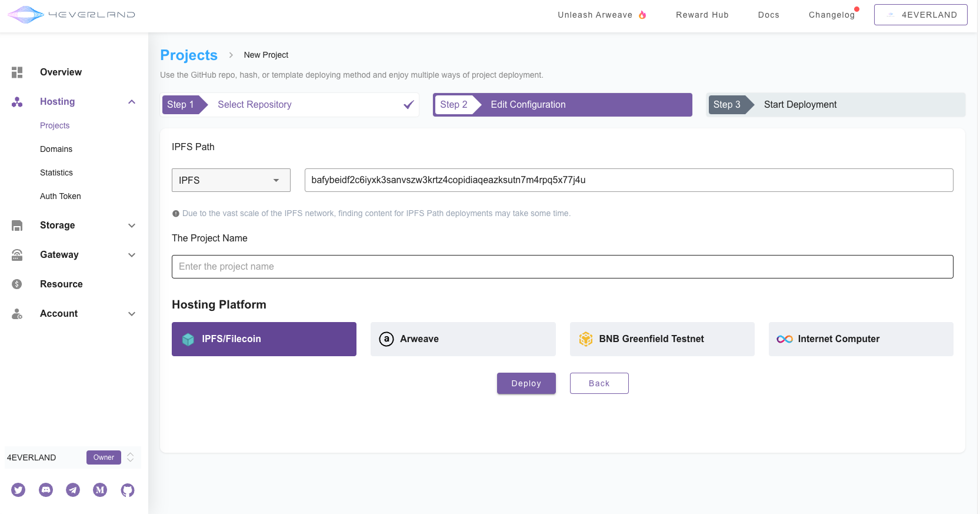Open the GitHub social icon link
Viewport: 980px width, 514px height.
pyautogui.click(x=128, y=490)
